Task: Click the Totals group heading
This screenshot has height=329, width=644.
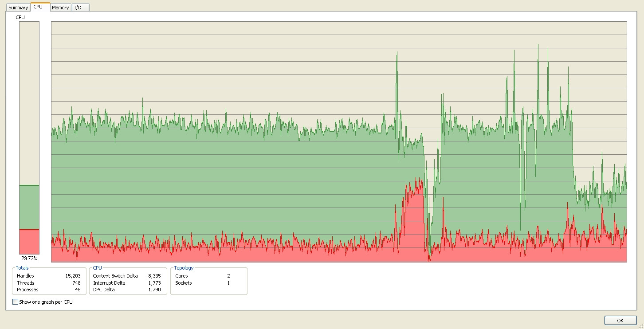Action: pos(22,268)
